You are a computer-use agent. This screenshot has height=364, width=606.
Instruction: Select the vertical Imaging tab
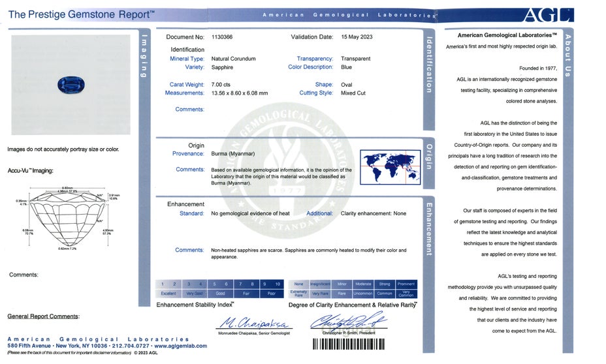coord(144,53)
